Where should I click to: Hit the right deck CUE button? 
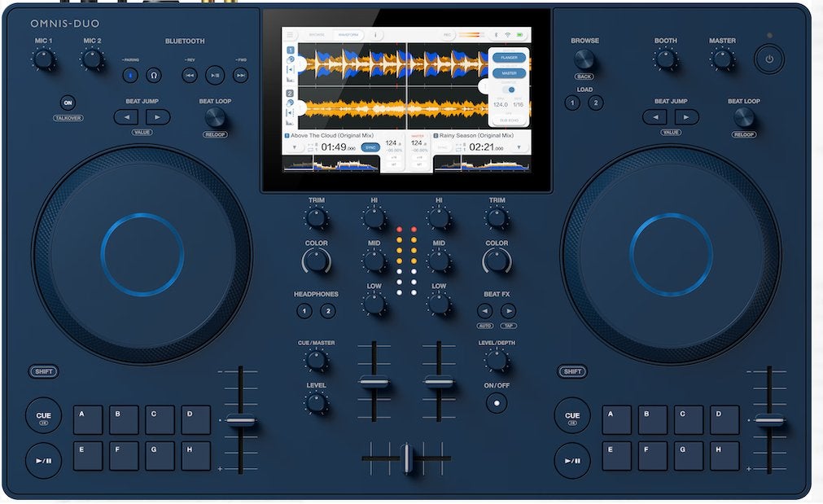coord(572,415)
